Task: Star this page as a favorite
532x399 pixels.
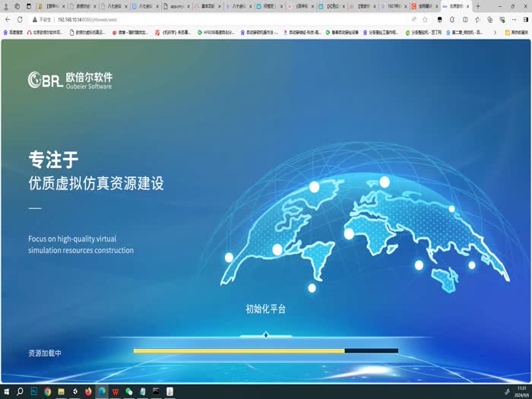Action: (425, 19)
